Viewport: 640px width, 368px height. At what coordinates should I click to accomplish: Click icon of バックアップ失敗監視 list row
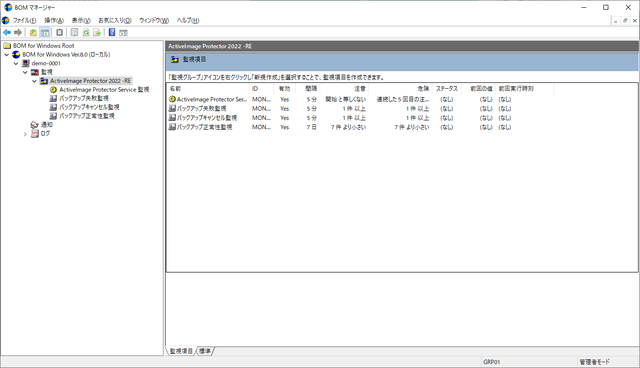pos(172,109)
